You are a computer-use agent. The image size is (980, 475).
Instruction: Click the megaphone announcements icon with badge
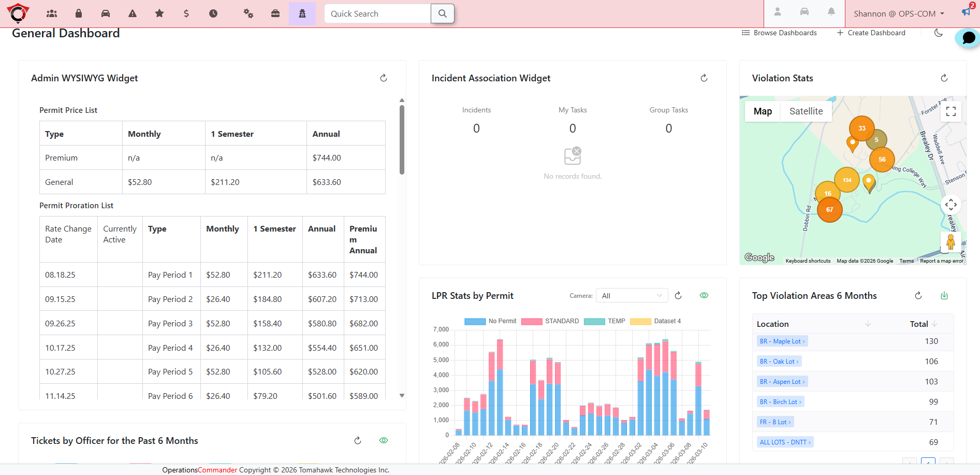tap(966, 11)
